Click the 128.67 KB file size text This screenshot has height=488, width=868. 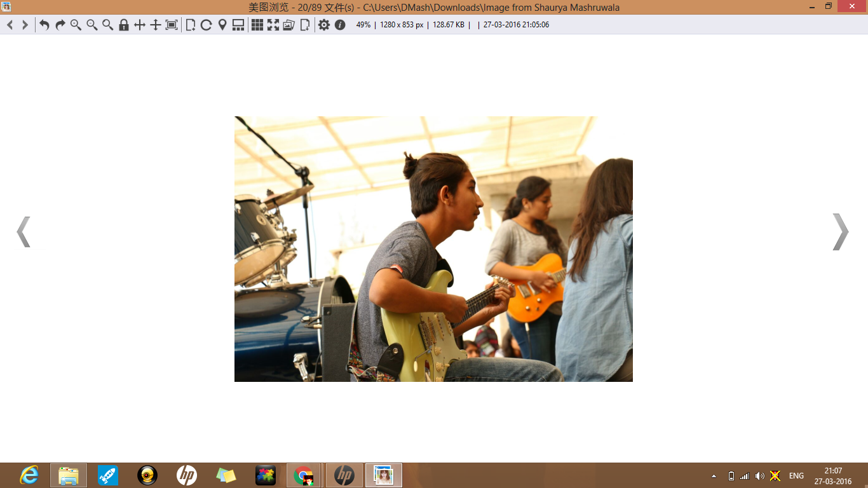449,25
